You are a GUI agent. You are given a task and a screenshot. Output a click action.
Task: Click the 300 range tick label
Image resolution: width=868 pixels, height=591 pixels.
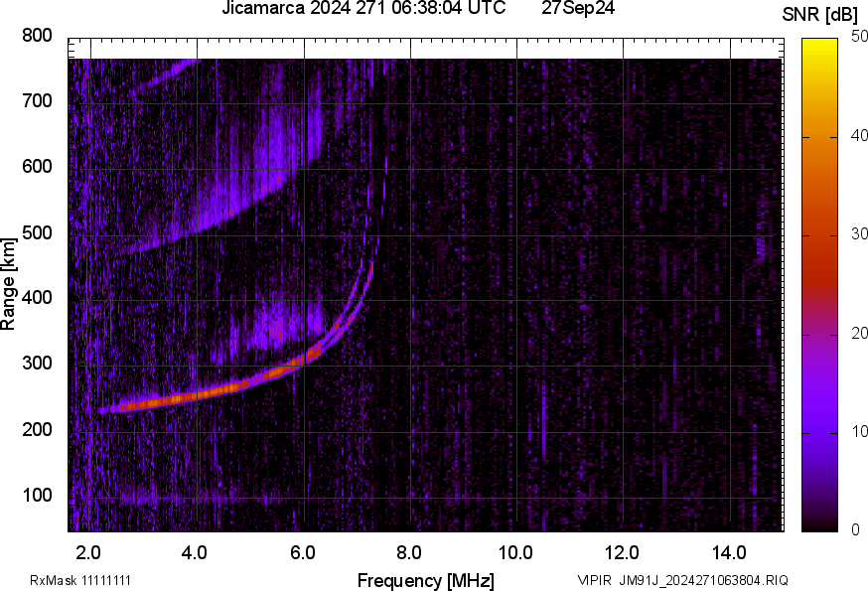tap(38, 364)
